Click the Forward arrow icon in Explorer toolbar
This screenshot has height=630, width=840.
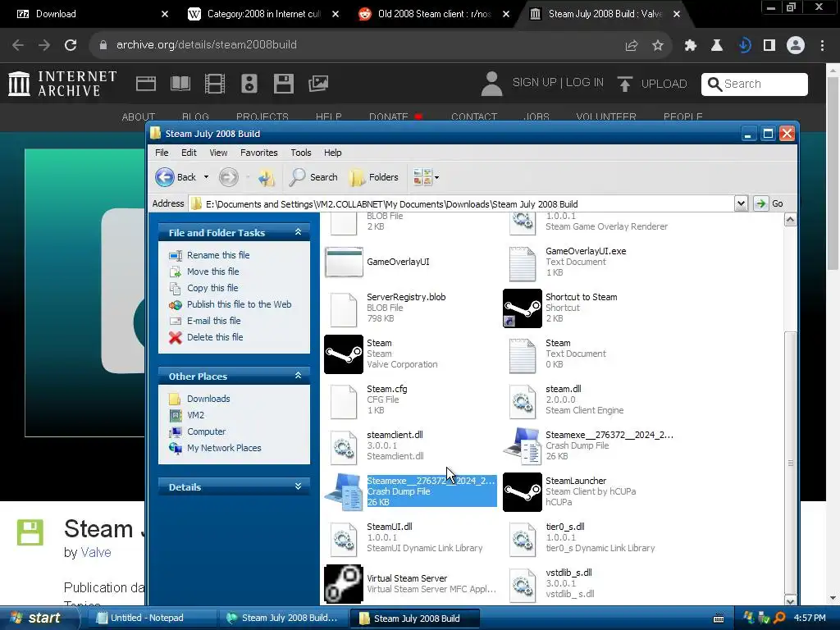[x=229, y=177]
